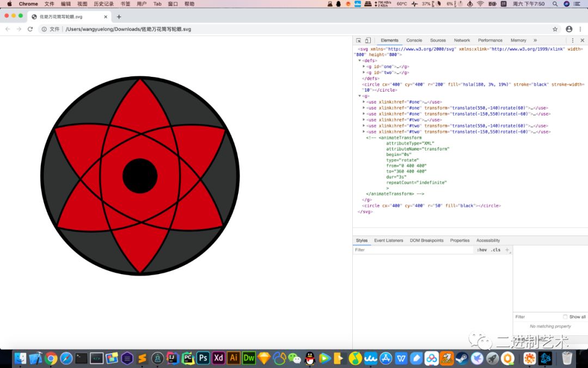The height and width of the screenshot is (368, 588).
Task: Open the Chrome menu in the menu bar
Action: [28, 4]
